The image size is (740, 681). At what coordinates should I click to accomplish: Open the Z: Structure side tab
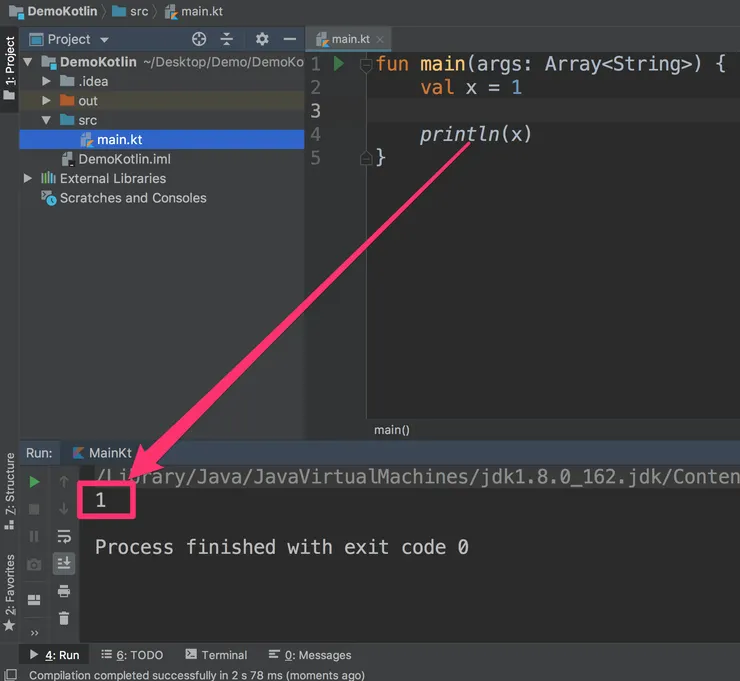click(x=9, y=491)
